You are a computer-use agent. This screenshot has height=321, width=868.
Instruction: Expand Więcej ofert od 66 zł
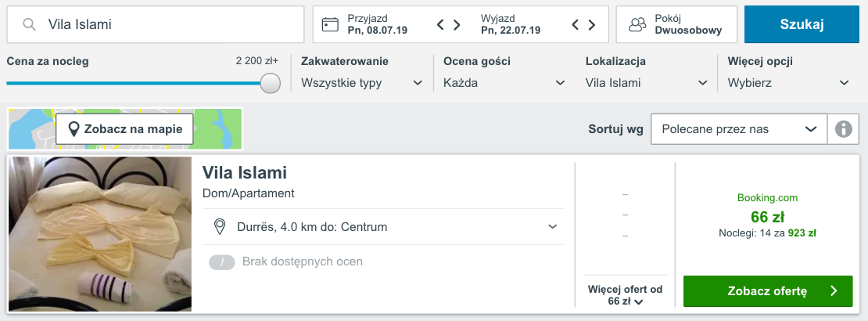(x=625, y=295)
